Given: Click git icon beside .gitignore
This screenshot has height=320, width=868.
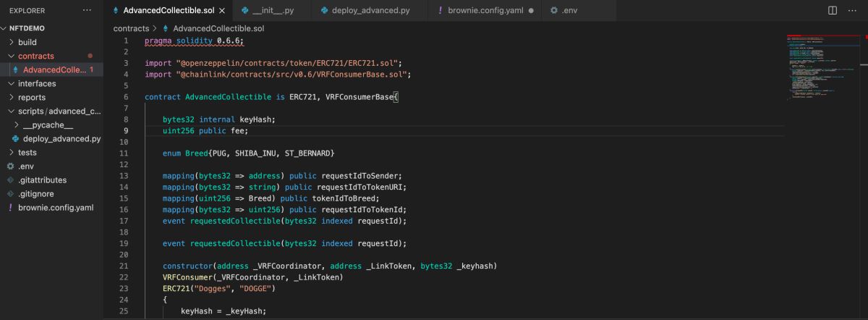Looking at the screenshot, I should click(x=10, y=194).
